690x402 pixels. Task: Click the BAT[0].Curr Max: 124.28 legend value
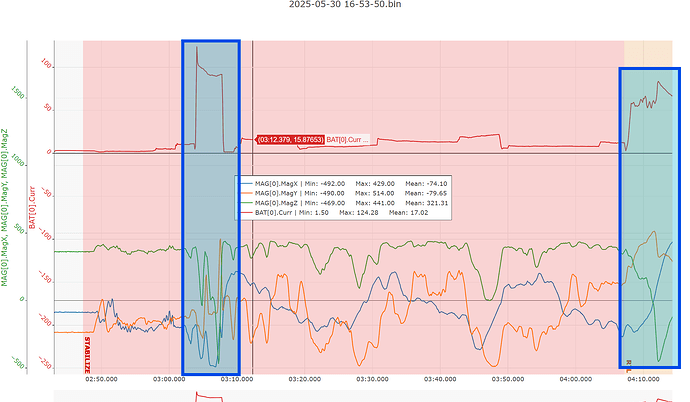coord(359,212)
